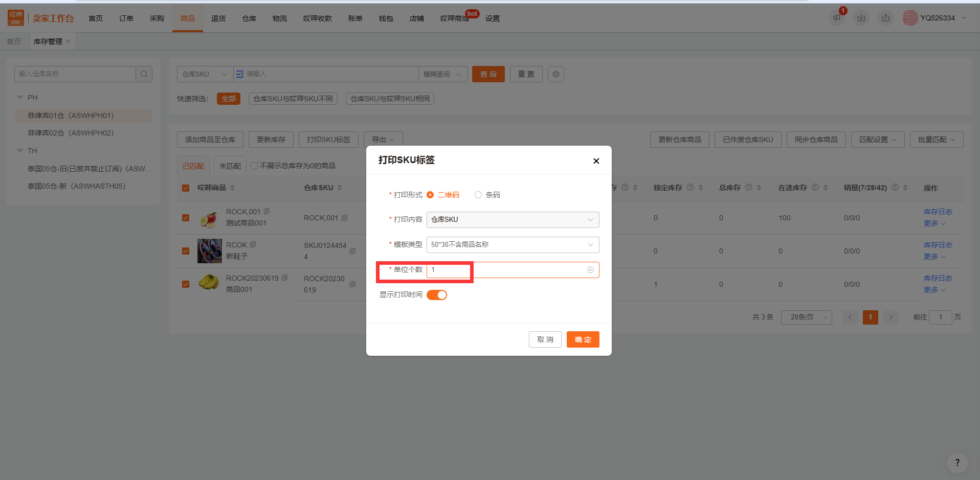Open the 20条/页 page size dropdown

click(807, 317)
